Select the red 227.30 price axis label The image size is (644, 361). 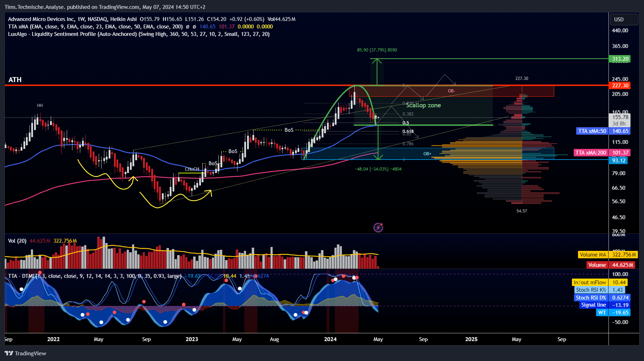620,85
